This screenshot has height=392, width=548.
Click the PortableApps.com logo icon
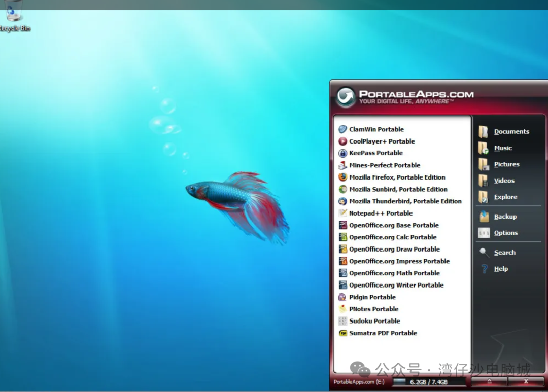click(346, 97)
